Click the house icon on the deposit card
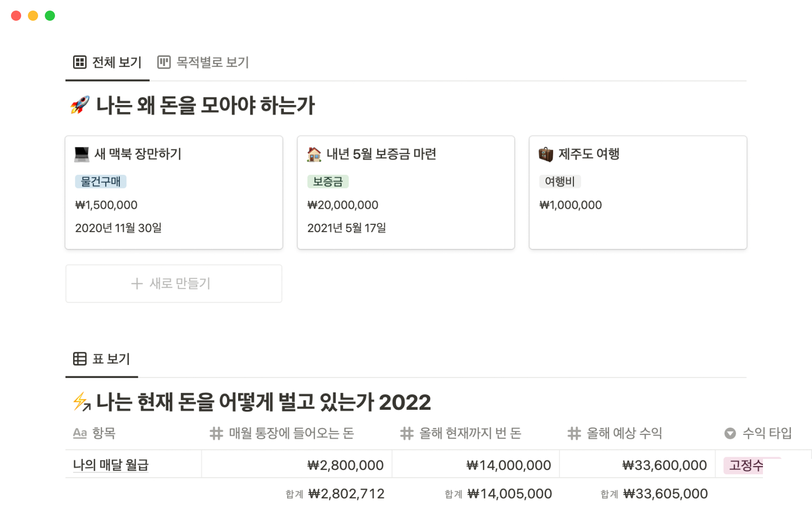812x508 pixels. pos(314,154)
